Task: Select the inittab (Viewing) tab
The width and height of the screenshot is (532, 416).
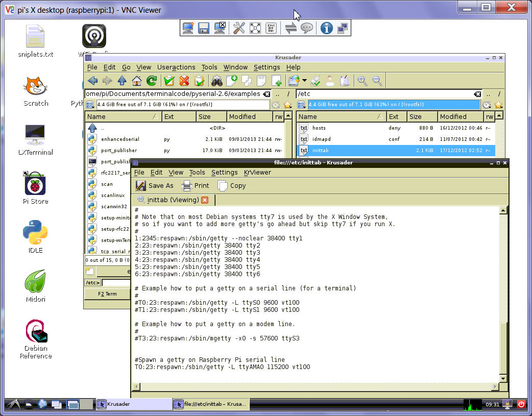Action: point(173,200)
